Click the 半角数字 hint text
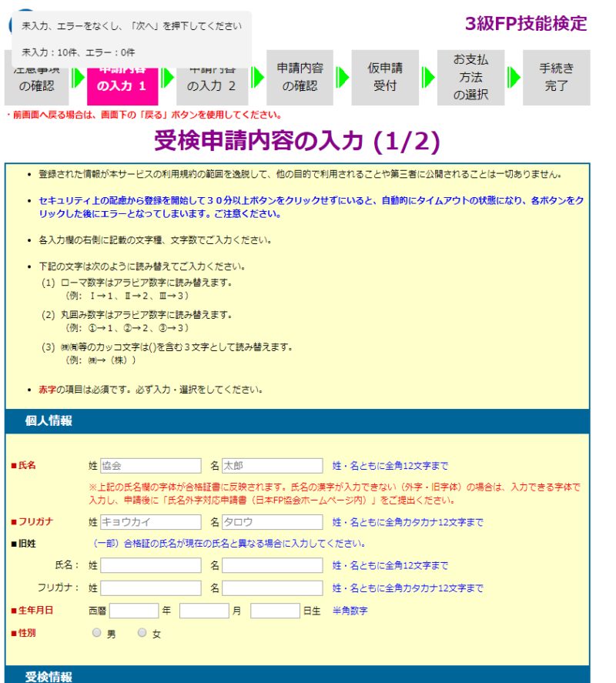The image size is (616, 683). point(350,611)
